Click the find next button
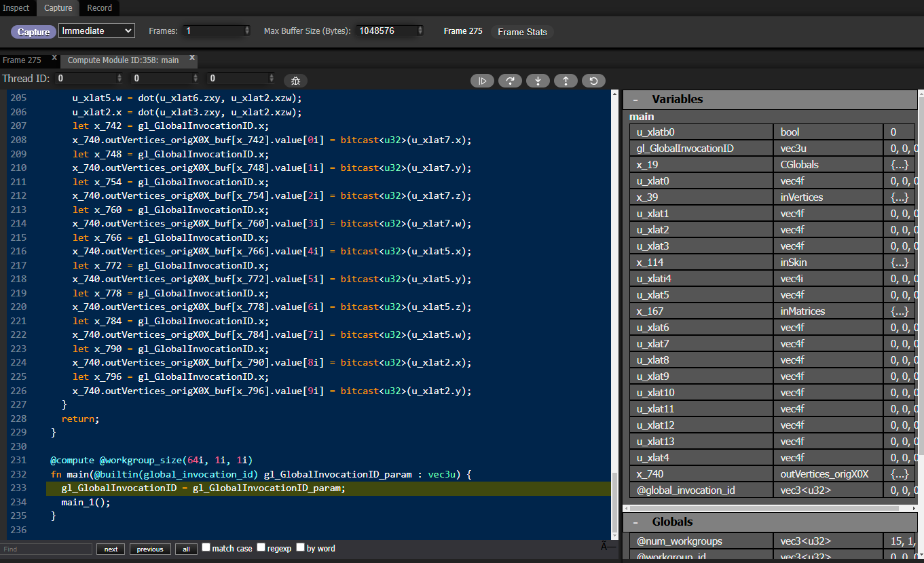 pos(111,549)
